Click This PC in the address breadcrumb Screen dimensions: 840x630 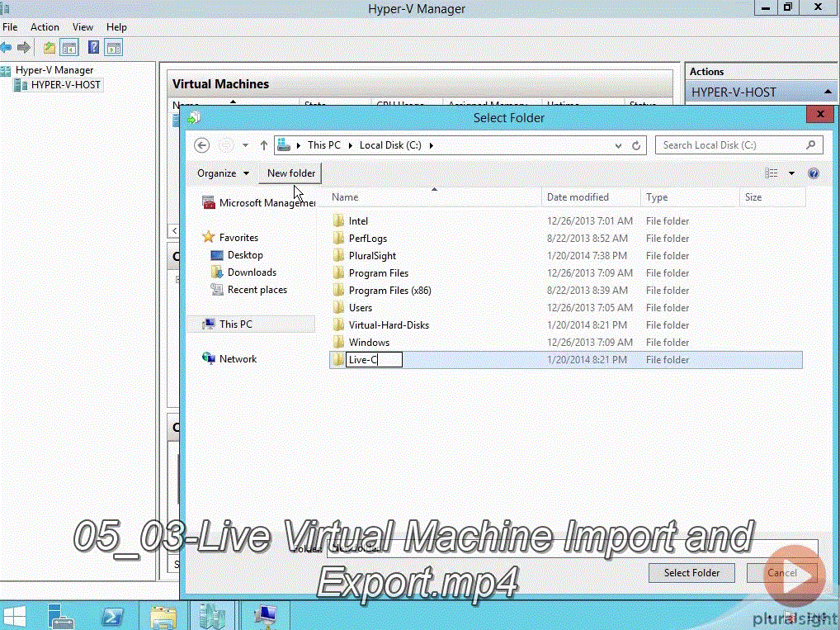(x=323, y=145)
